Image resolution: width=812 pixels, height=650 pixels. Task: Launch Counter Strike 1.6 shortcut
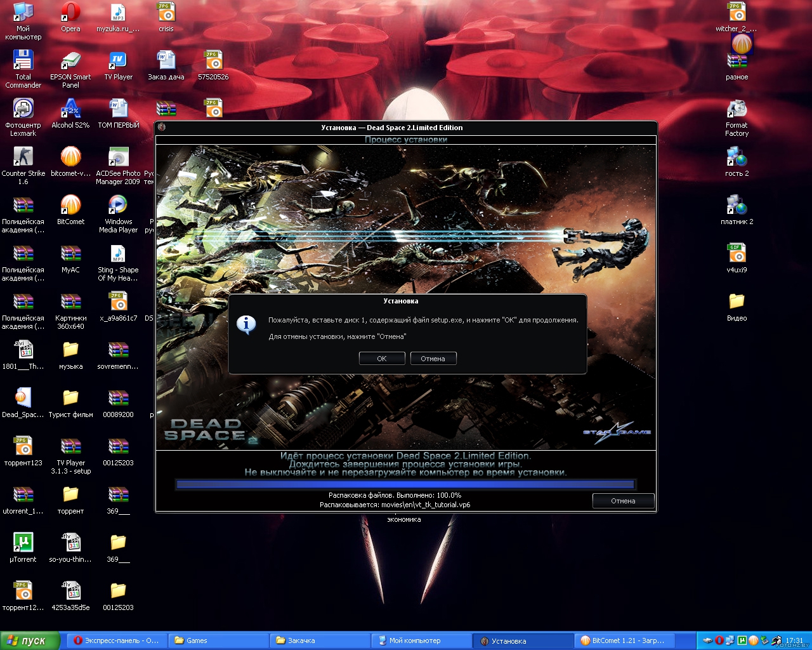click(x=23, y=166)
